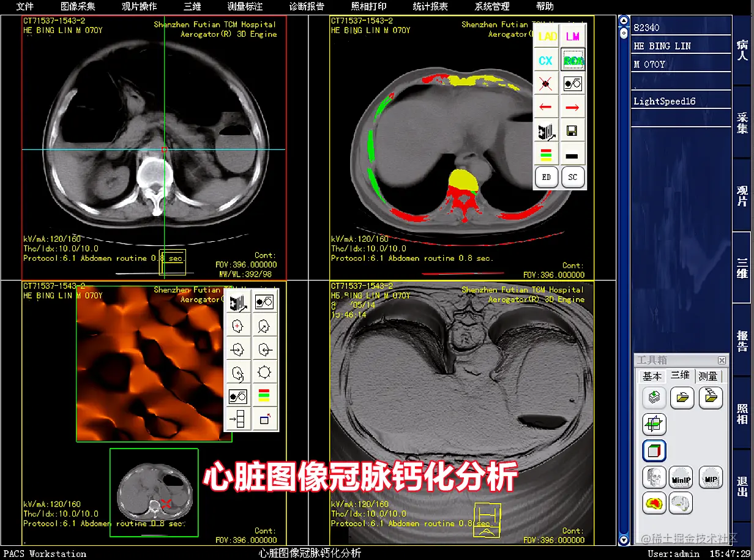Click the ED button in the palette
Viewport: 754px width, 560px height.
click(x=547, y=177)
